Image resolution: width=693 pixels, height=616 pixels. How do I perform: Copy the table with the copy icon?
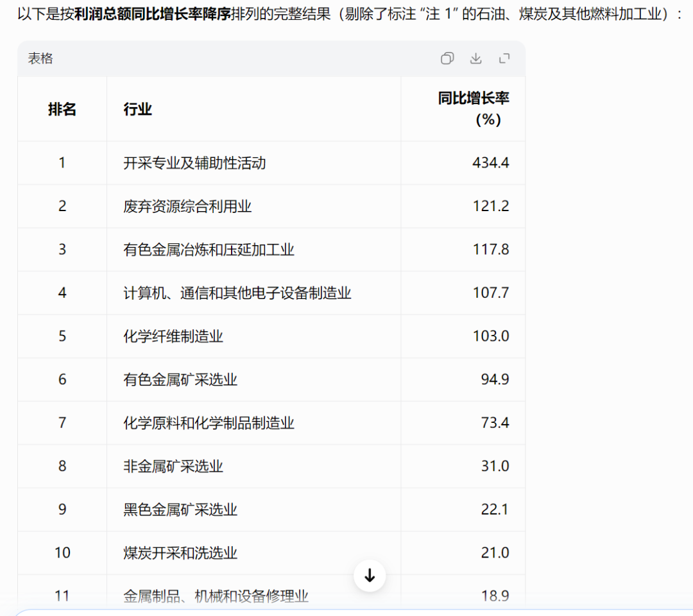[x=447, y=58]
